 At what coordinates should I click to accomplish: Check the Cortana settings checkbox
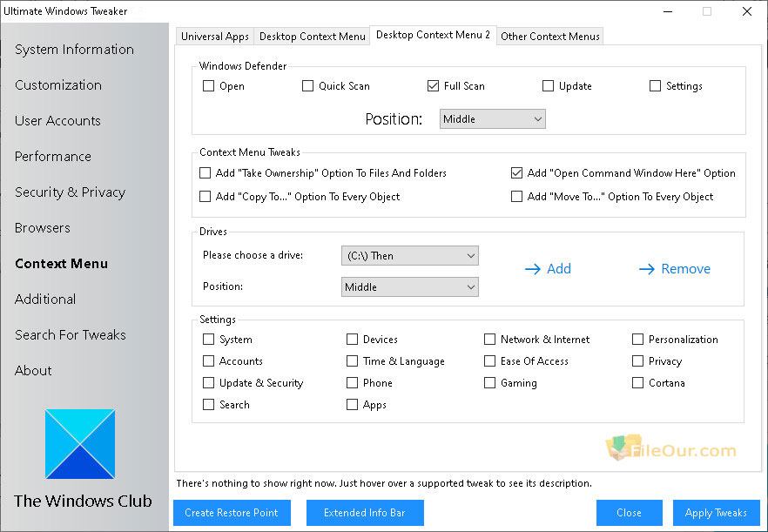click(637, 382)
